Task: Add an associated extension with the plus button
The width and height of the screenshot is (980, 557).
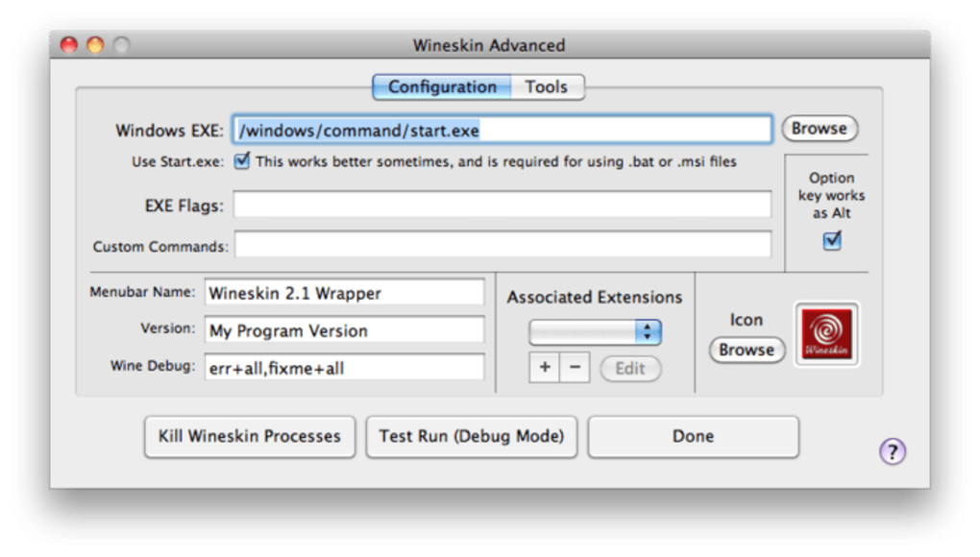Action: click(545, 367)
